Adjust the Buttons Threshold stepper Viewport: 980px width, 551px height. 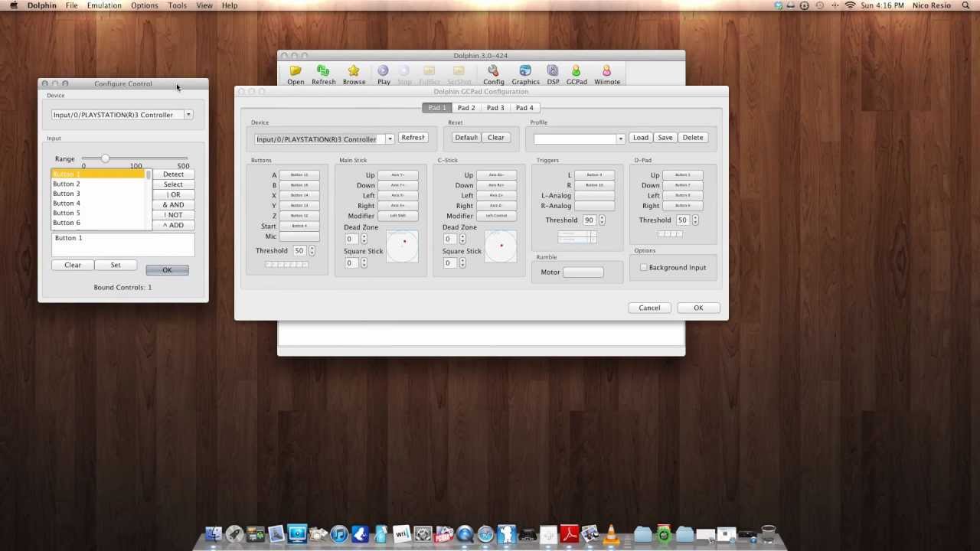click(312, 250)
